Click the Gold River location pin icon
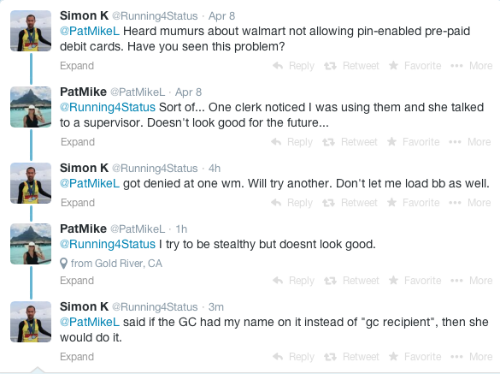Screen dimensions: 500x374 point(64,264)
